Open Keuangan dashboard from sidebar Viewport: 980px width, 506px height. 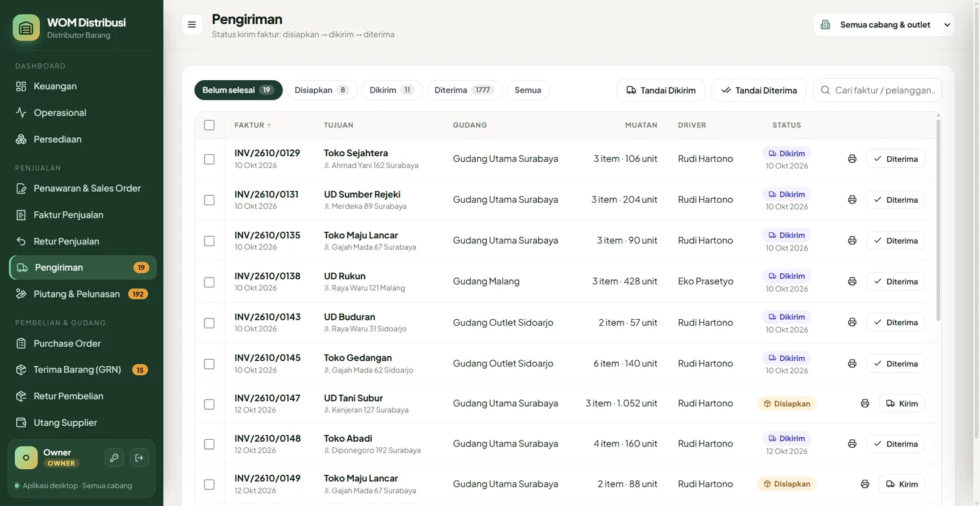[x=82, y=86]
